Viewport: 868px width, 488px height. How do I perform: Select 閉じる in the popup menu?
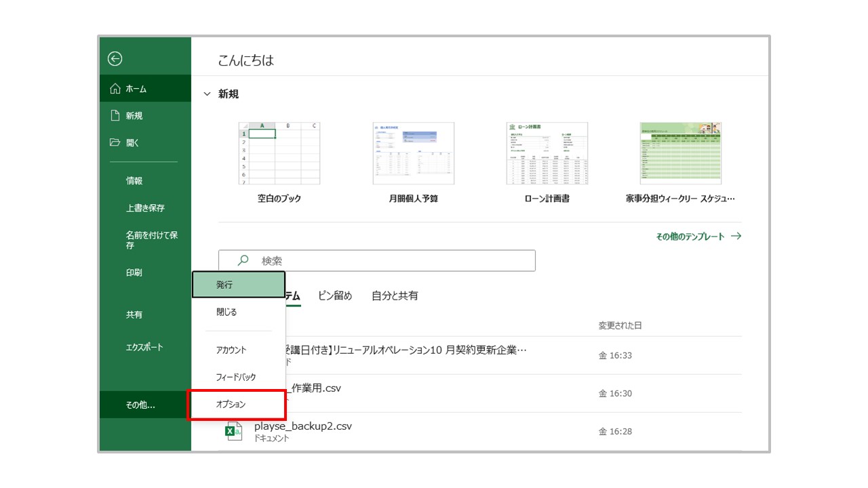(x=239, y=312)
